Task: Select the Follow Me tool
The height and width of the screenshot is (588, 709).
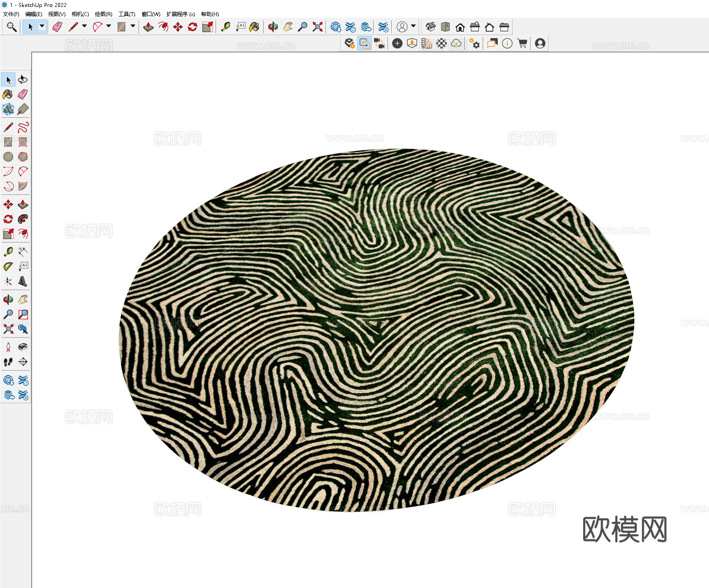Action: click(x=23, y=219)
